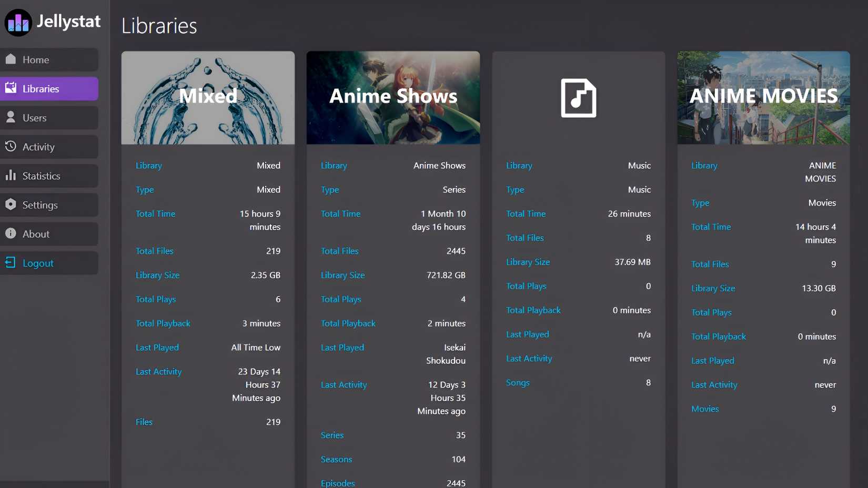Click the Home house icon
This screenshot has height=488, width=868.
(x=11, y=59)
